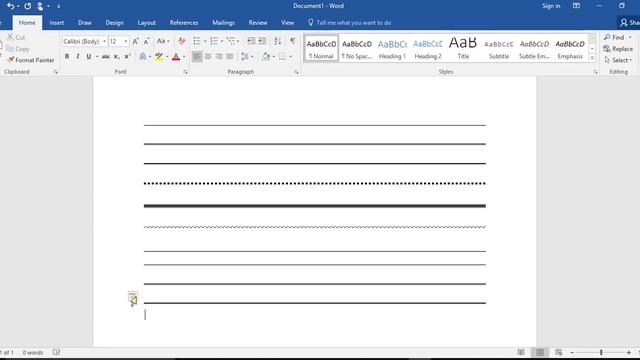The height and width of the screenshot is (360, 640).
Task: Open proofing check icon in status bar
Action: coord(56,352)
